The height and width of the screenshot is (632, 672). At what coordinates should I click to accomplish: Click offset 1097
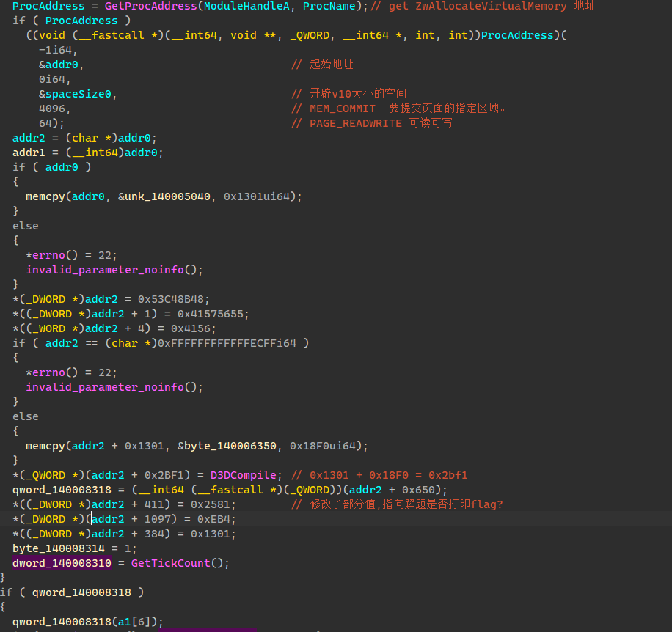coord(157,519)
